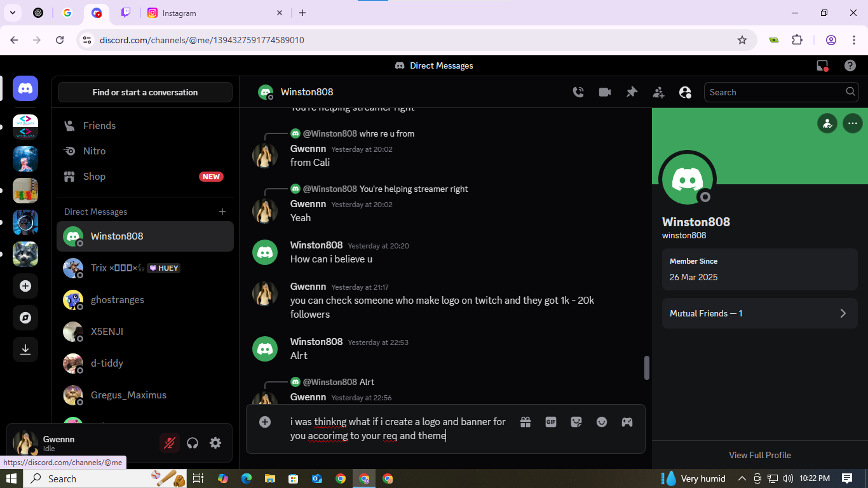This screenshot has width=868, height=488.
Task: Open the attachment plus menu
Action: [x=265, y=422]
